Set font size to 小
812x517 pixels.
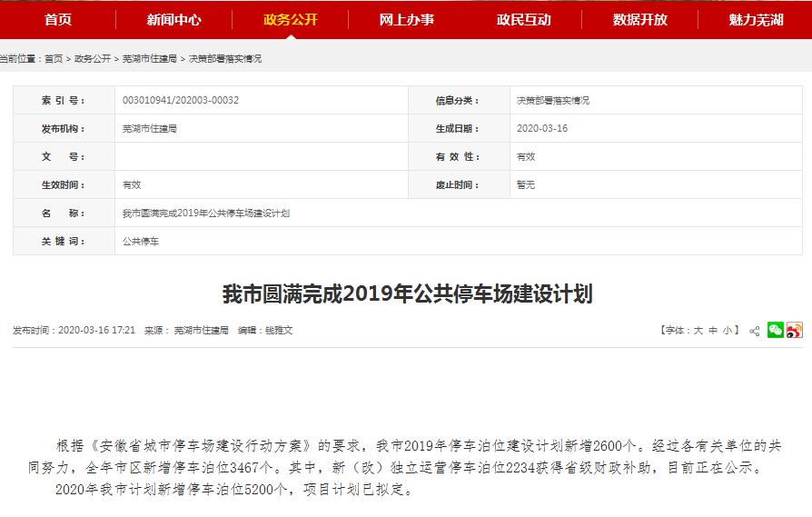coord(727,331)
